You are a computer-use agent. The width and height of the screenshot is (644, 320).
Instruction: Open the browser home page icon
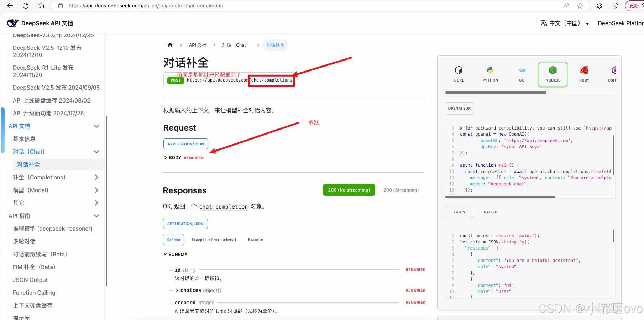41,6
